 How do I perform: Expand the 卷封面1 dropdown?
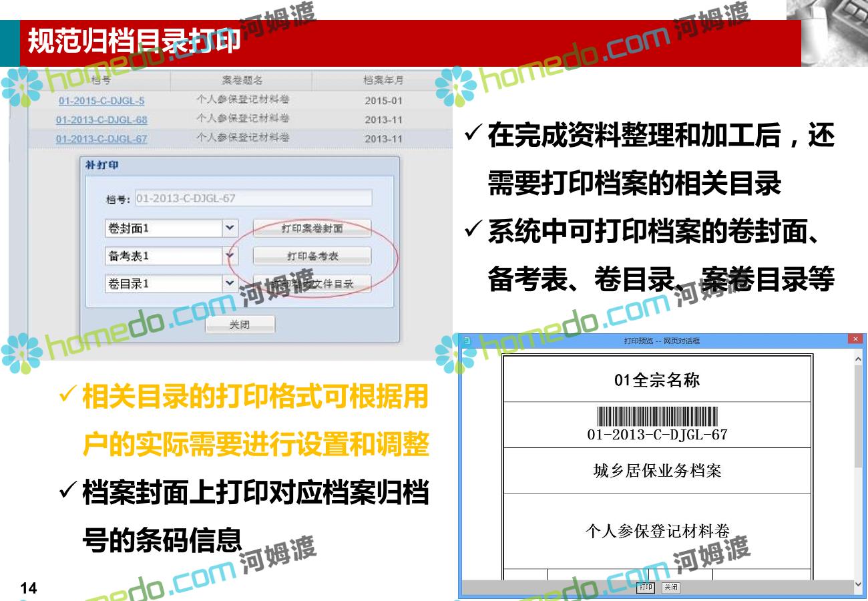(230, 228)
